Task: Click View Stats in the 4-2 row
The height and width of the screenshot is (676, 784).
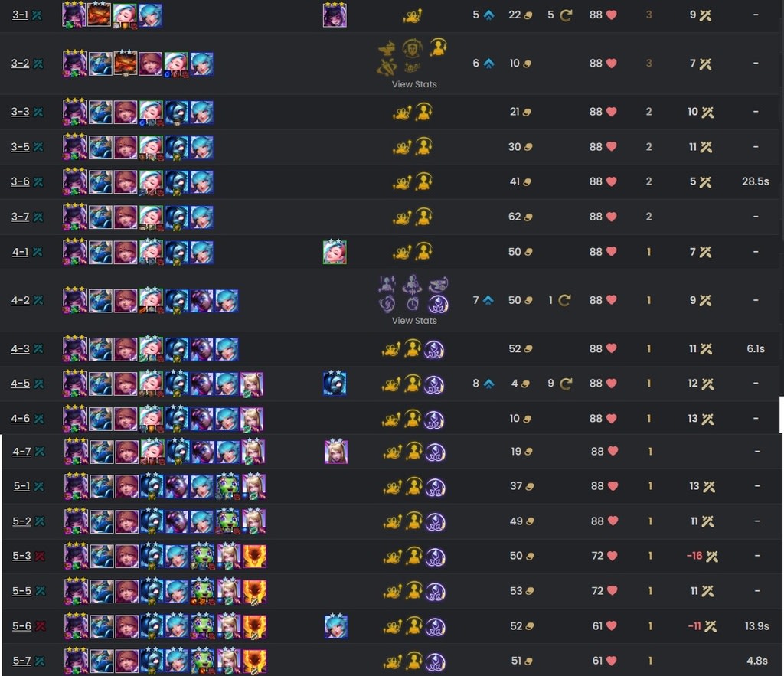Action: pos(414,321)
